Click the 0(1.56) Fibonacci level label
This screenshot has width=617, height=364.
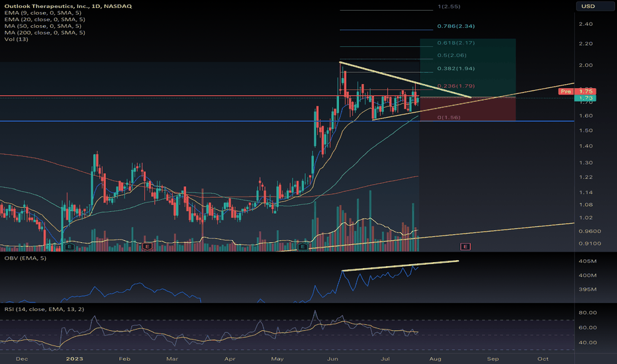(x=449, y=118)
